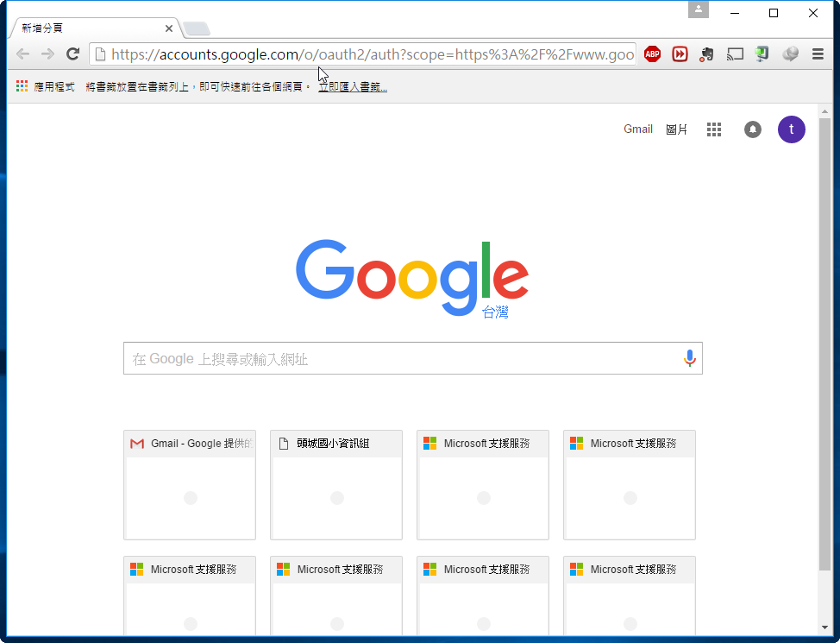This screenshot has height=643, width=840.
Task: Click the Google logo
Action: pos(412,278)
